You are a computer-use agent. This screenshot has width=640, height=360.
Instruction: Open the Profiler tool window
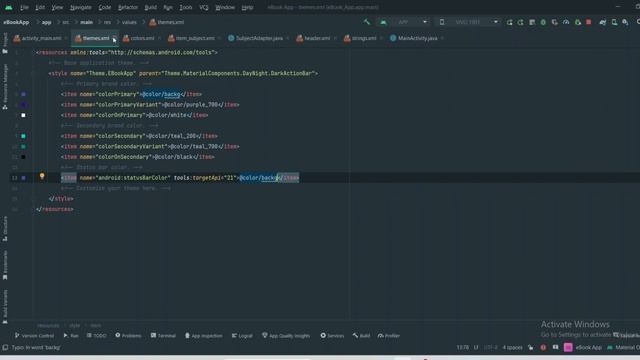389,336
